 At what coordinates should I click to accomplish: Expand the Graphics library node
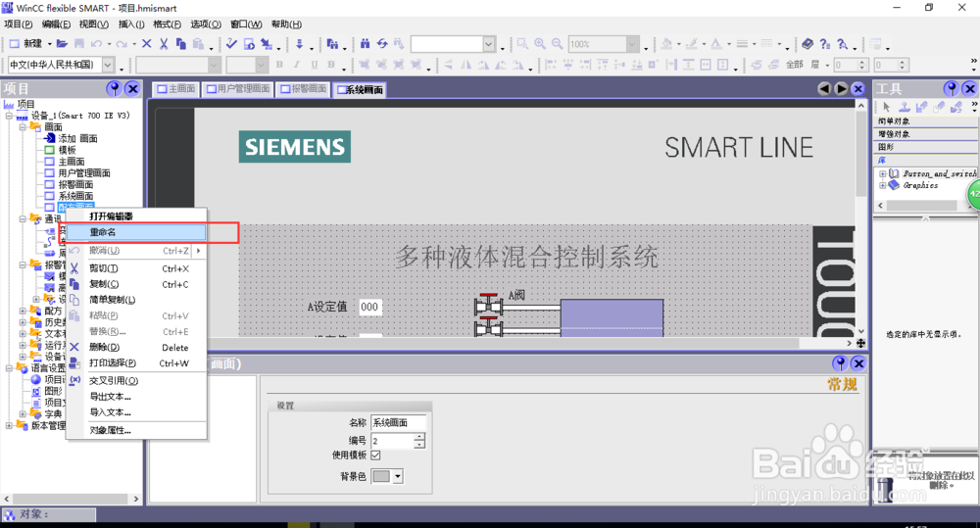[x=883, y=185]
